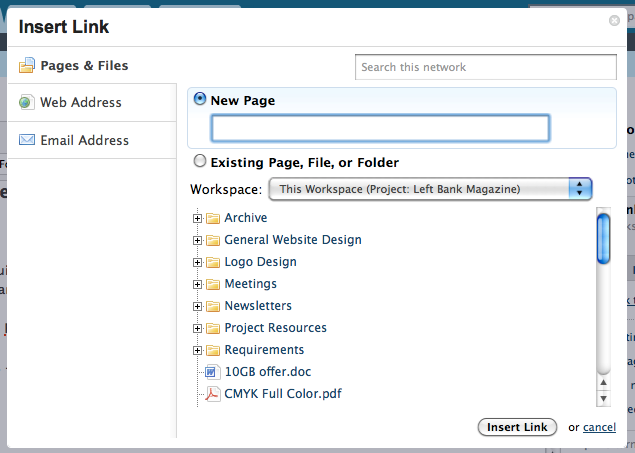Expand the General Website Design folder

click(x=197, y=240)
